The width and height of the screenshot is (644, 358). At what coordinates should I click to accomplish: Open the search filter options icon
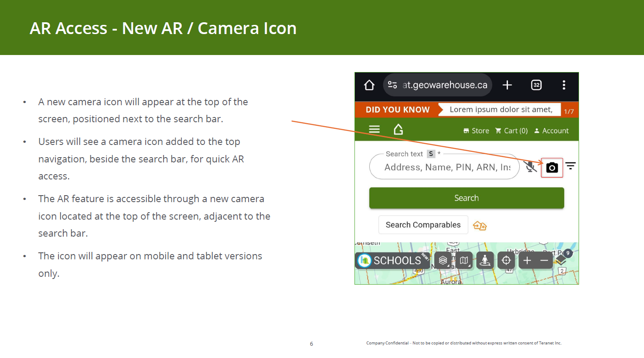[570, 166]
